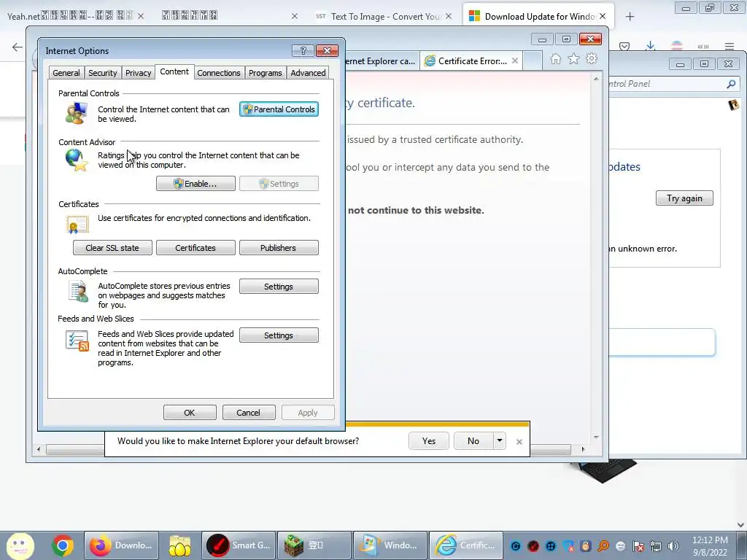The image size is (747, 560).
Task: Click Try again in the Windows Update window
Action: point(684,198)
